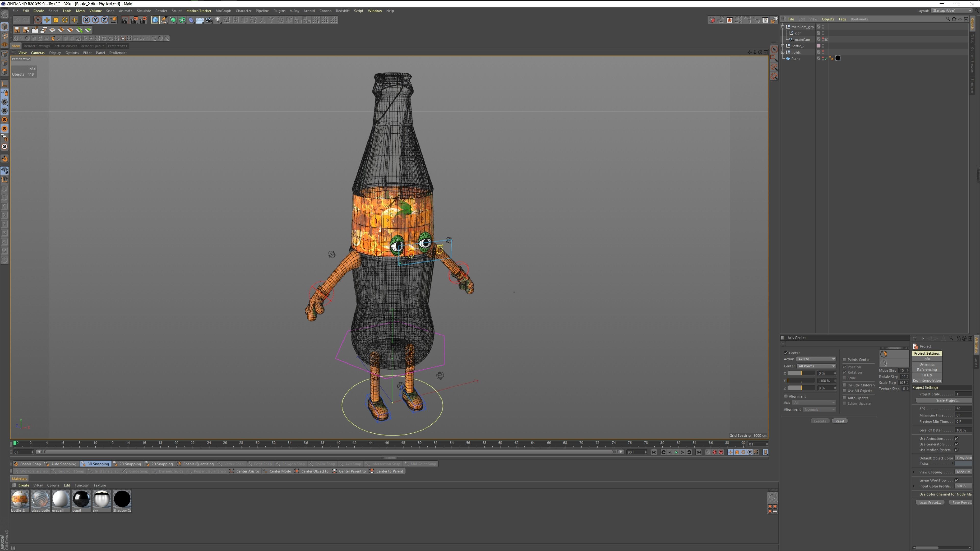Toggle Use Generators checkbox
980x551 pixels.
(x=957, y=444)
